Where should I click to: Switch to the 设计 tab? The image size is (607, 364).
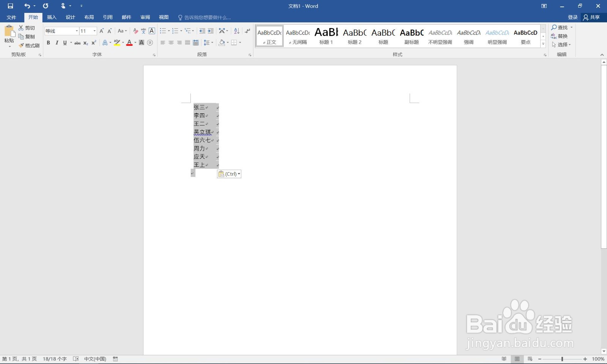click(70, 17)
